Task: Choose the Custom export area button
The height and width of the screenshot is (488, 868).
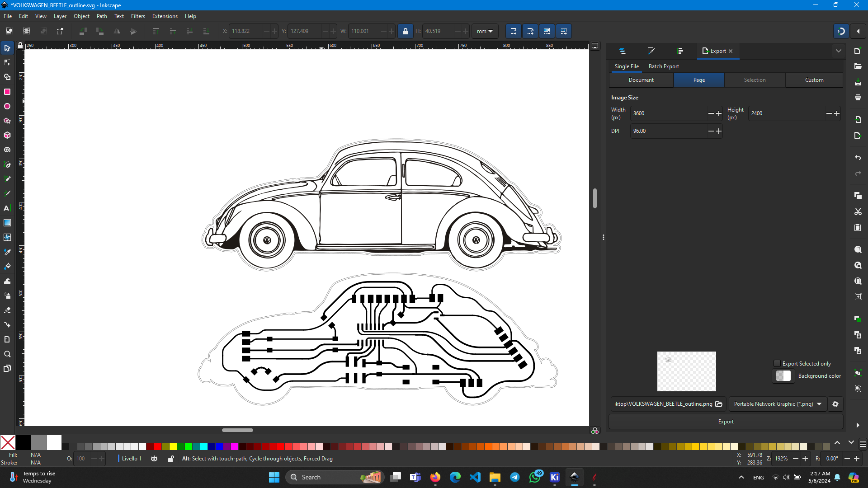Action: [814, 80]
